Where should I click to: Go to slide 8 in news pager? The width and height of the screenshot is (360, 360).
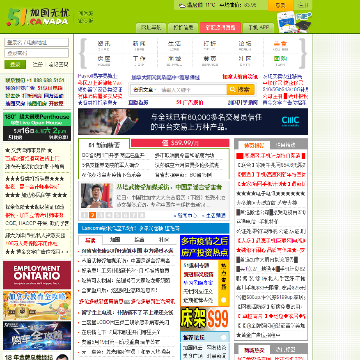click(141, 215)
